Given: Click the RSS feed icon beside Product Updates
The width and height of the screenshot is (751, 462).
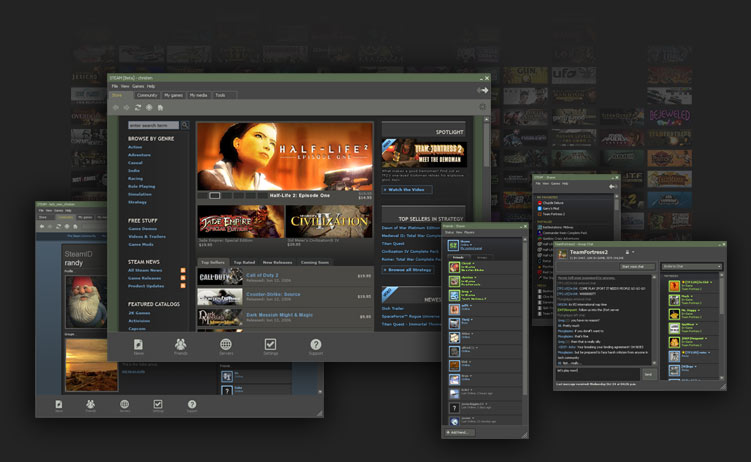Looking at the screenshot, I should (182, 287).
